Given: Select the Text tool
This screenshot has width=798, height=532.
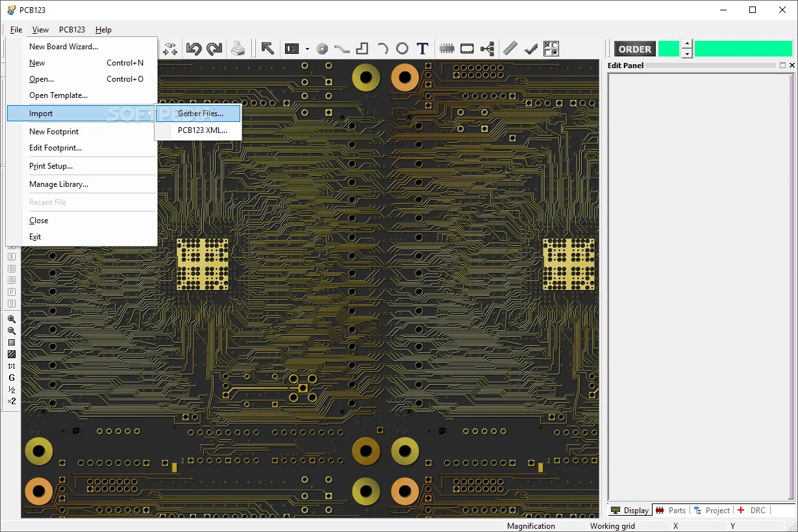Looking at the screenshot, I should point(422,48).
